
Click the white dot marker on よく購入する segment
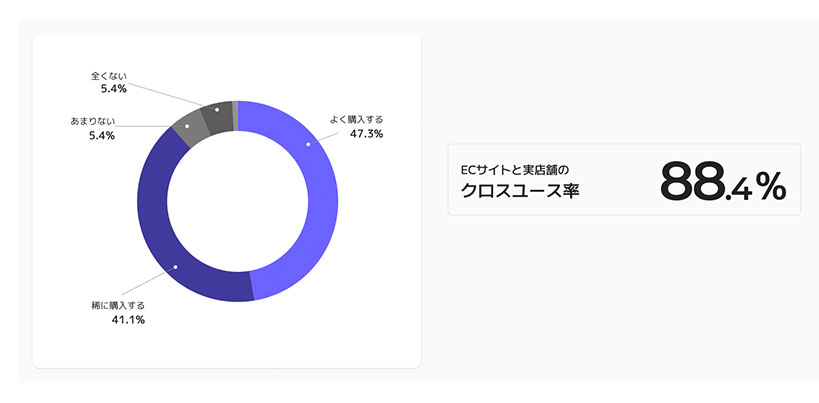pos(308,144)
